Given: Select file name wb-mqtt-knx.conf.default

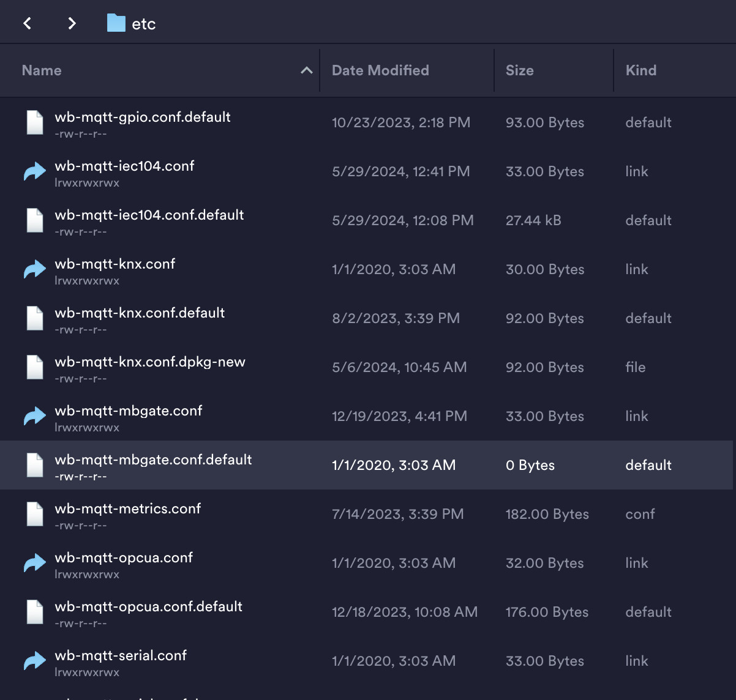Looking at the screenshot, I should point(140,313).
